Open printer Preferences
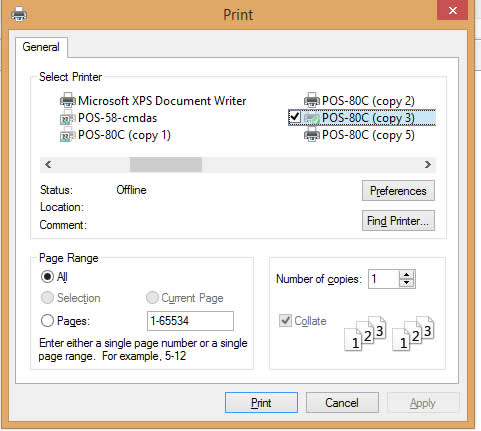 pyautogui.click(x=398, y=191)
